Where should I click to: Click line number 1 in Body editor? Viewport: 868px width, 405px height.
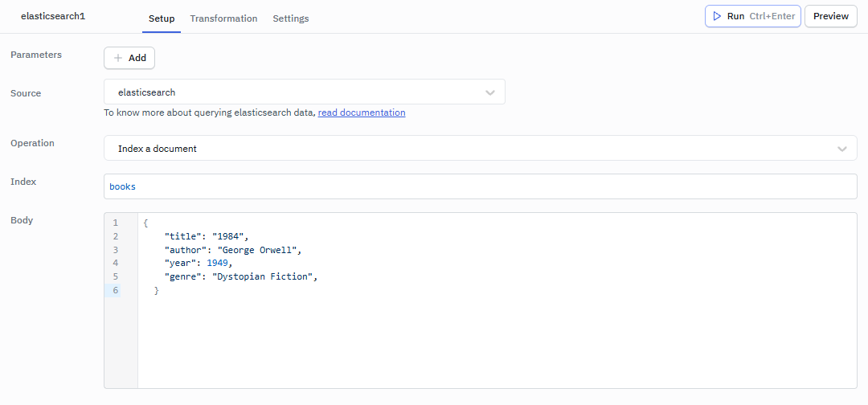click(115, 223)
